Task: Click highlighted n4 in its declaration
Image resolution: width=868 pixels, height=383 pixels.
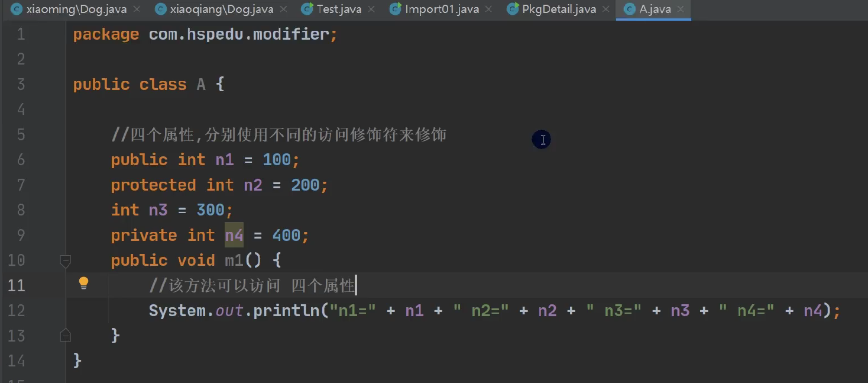Action: click(x=234, y=236)
